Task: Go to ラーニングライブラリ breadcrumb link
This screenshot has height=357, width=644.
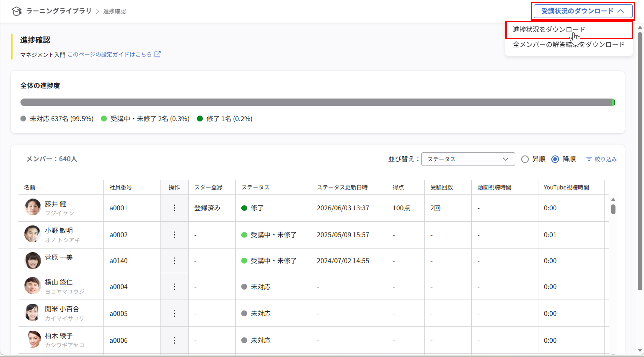Action: (59, 11)
